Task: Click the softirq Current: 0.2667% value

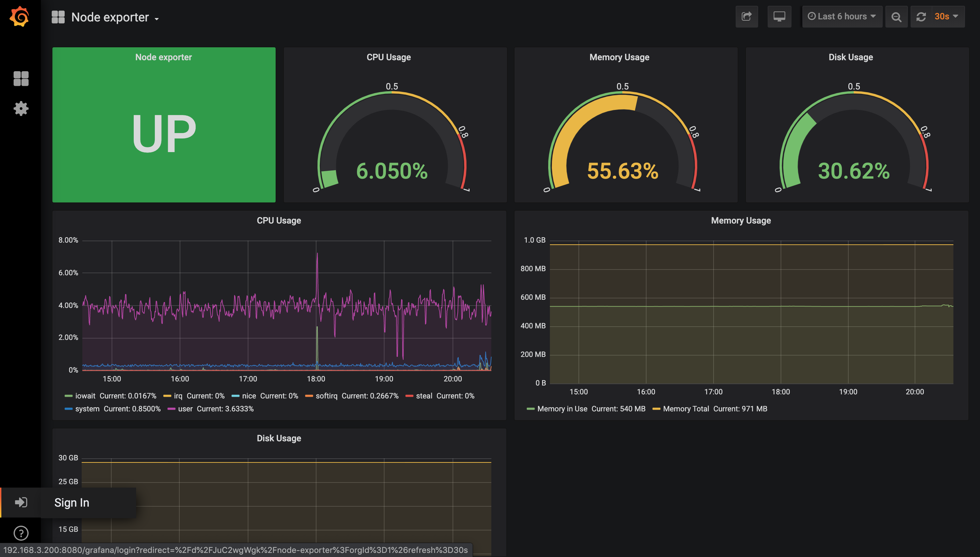Action: point(370,396)
